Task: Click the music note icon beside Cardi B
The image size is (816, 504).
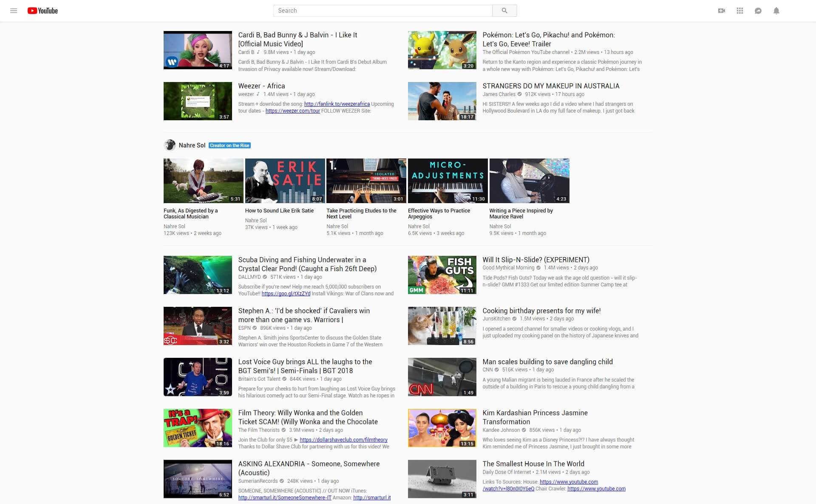Action: pos(258,52)
